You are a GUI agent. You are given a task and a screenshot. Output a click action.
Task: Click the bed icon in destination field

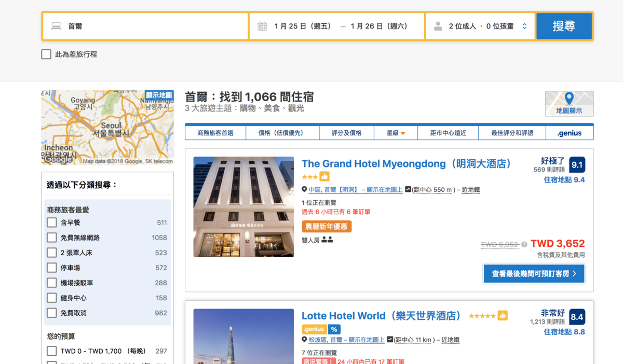[x=56, y=26]
